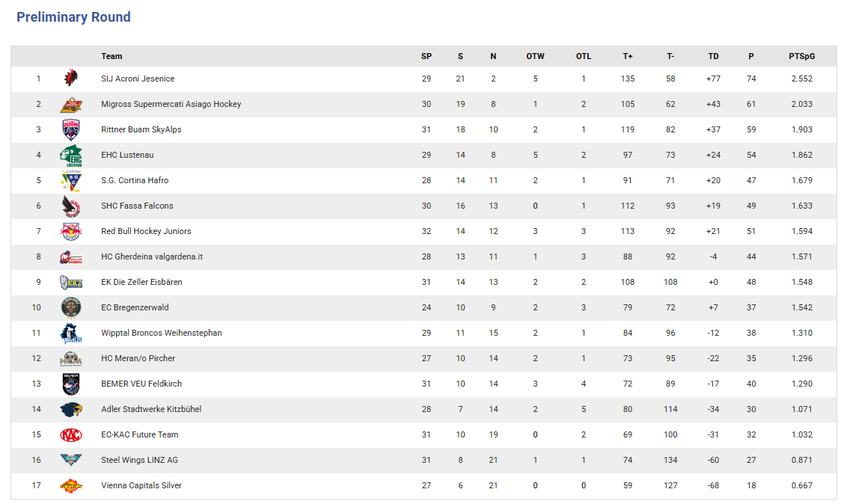The height and width of the screenshot is (504, 844).
Task: Click the EHC Lustenau team logo
Action: [71, 156]
